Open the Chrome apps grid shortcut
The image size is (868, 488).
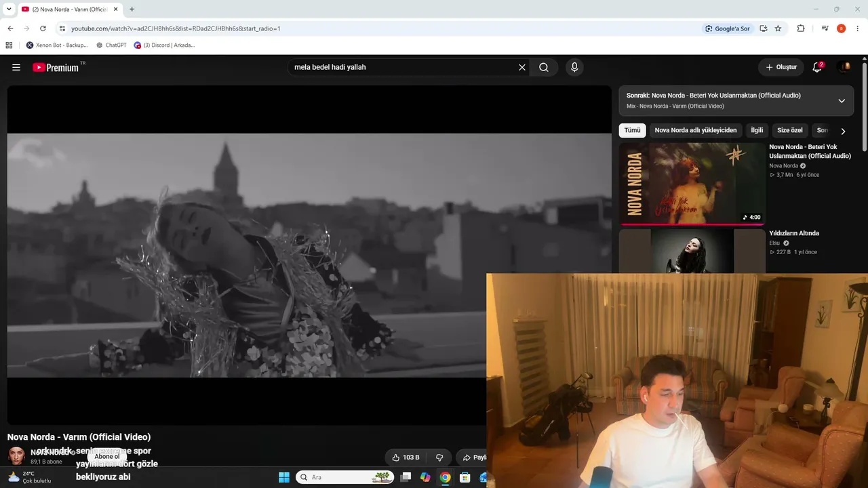coord(9,45)
